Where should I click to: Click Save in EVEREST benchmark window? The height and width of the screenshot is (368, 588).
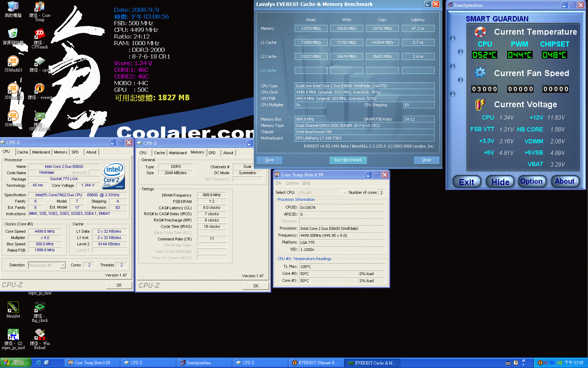click(269, 160)
